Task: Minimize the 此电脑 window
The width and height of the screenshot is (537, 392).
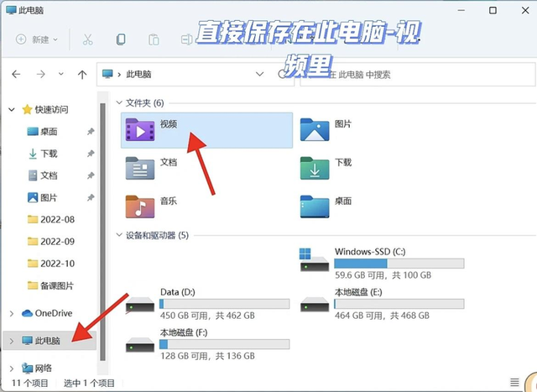Action: (x=461, y=10)
